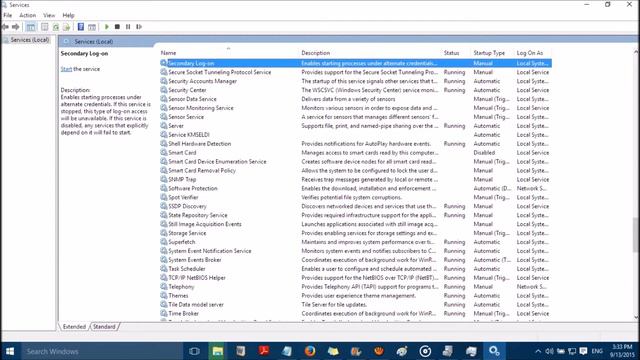640x360 pixels.
Task: Restart the service using the restart icon
Action: click(139, 27)
